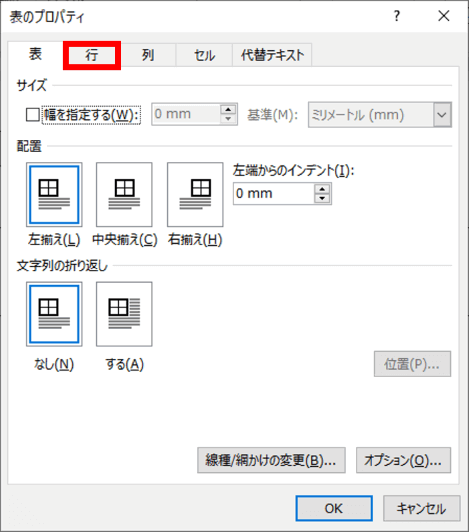Focus the width 0 mm field
The image size is (469, 532).
tap(186, 114)
